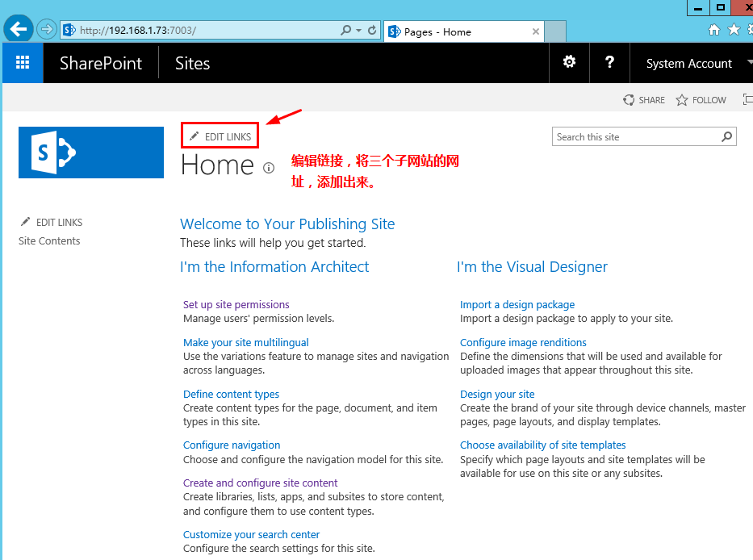This screenshot has width=753, height=560.
Task: Click pencil icon beside top EDIT LINKS
Action: [x=194, y=136]
